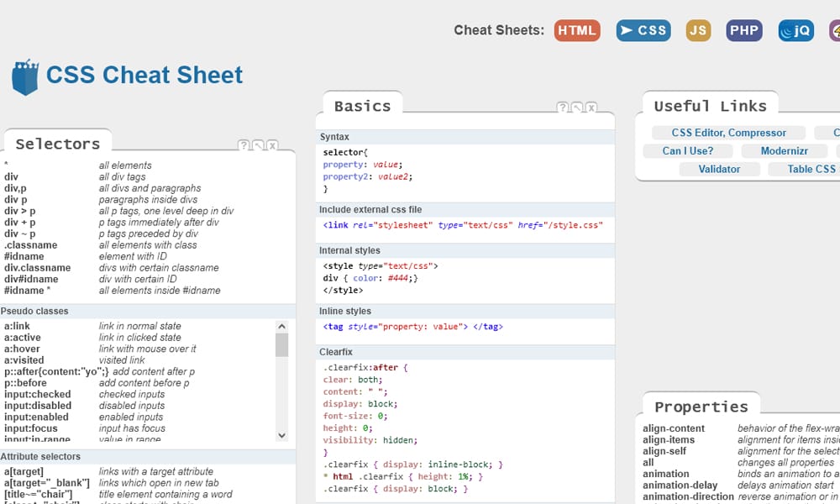Click the '.clearfix:after {' code line
This screenshot has width=840, height=504.
(365, 367)
